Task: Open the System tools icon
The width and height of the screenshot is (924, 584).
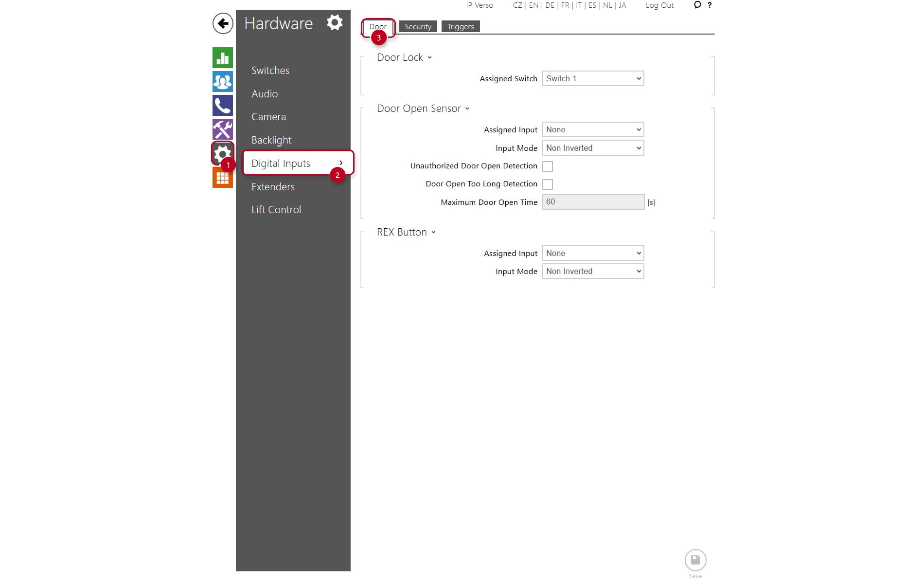Action: pos(223,129)
